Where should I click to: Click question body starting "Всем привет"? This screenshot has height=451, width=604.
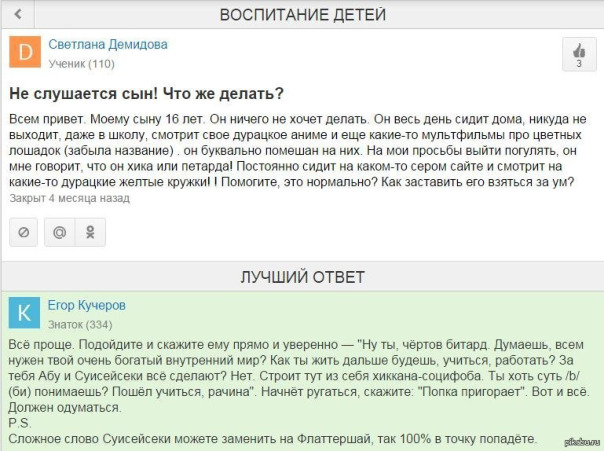click(x=298, y=150)
